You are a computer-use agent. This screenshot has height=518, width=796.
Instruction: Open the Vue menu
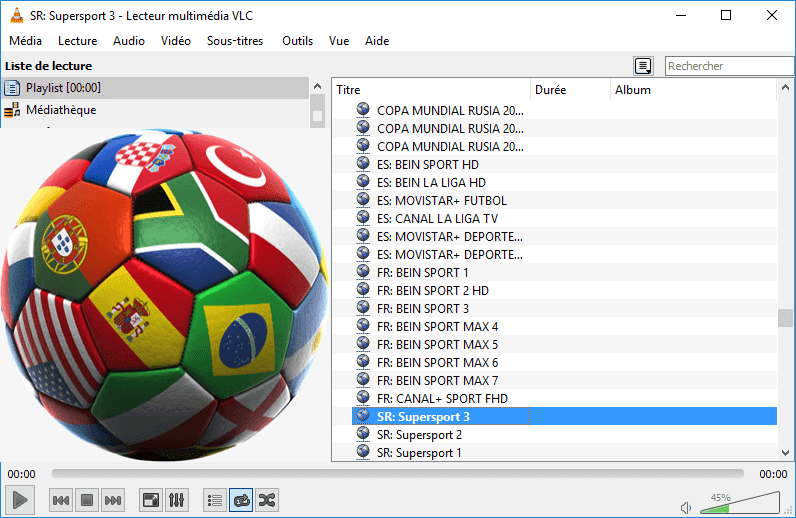(x=339, y=41)
